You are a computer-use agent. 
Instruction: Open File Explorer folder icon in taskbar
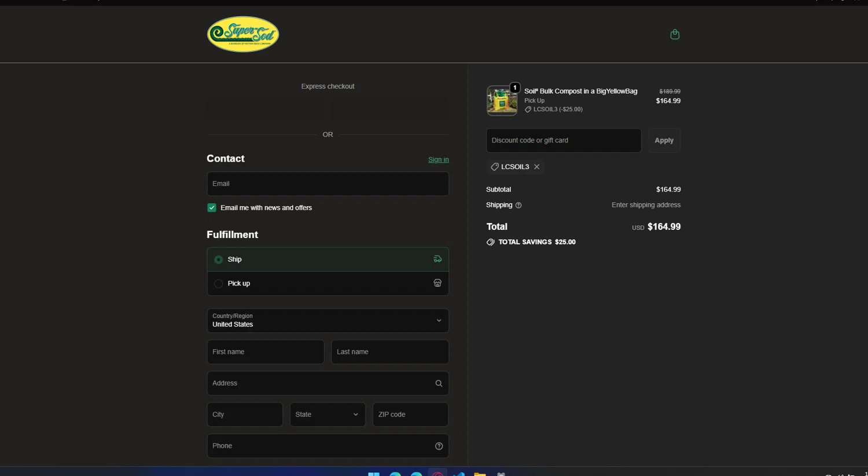click(480, 474)
